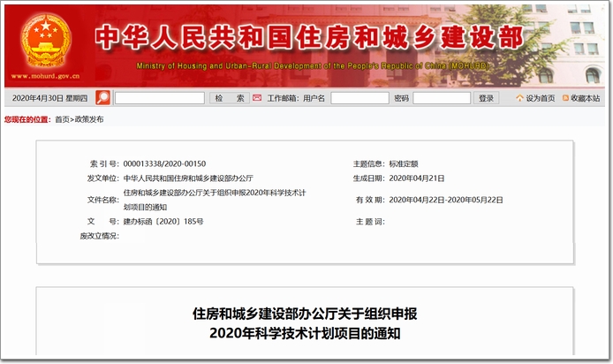Viewport: 613px width, 364px height.
Task: Click the index number 000013338/2020-00150
Action: tap(164, 163)
